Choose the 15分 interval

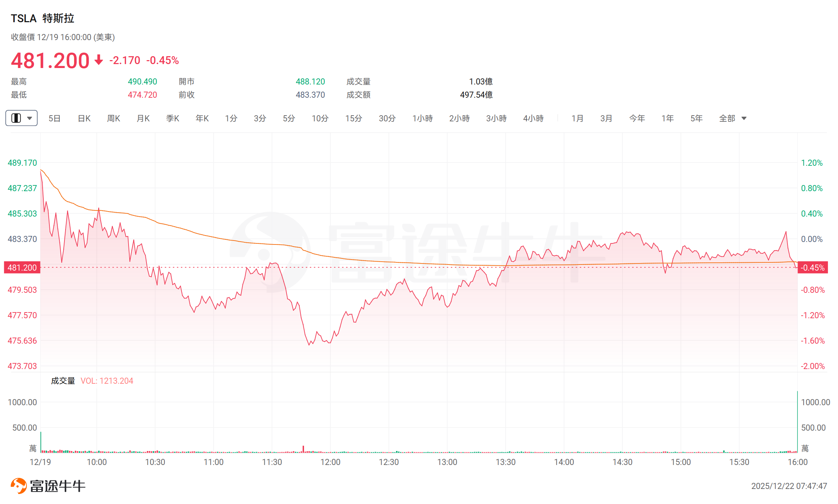point(353,118)
